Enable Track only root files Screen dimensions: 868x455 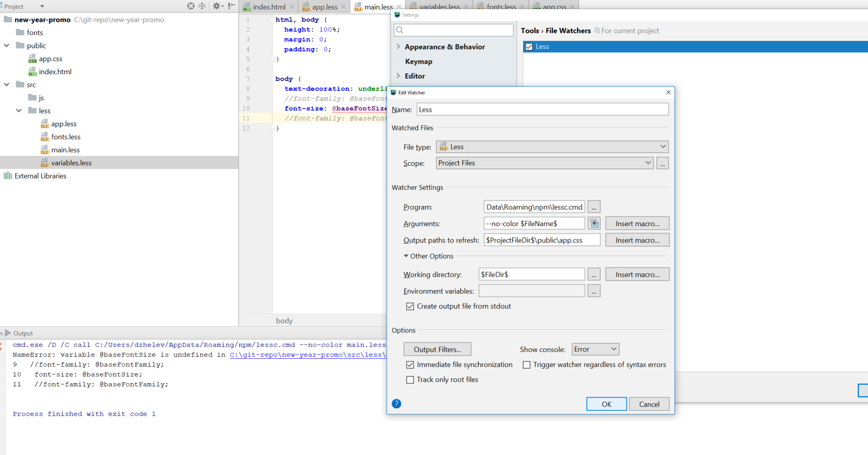pos(410,380)
